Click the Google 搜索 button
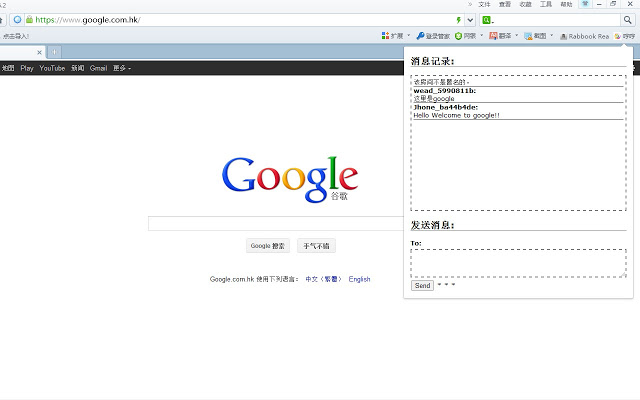The image size is (640, 400). (x=268, y=246)
